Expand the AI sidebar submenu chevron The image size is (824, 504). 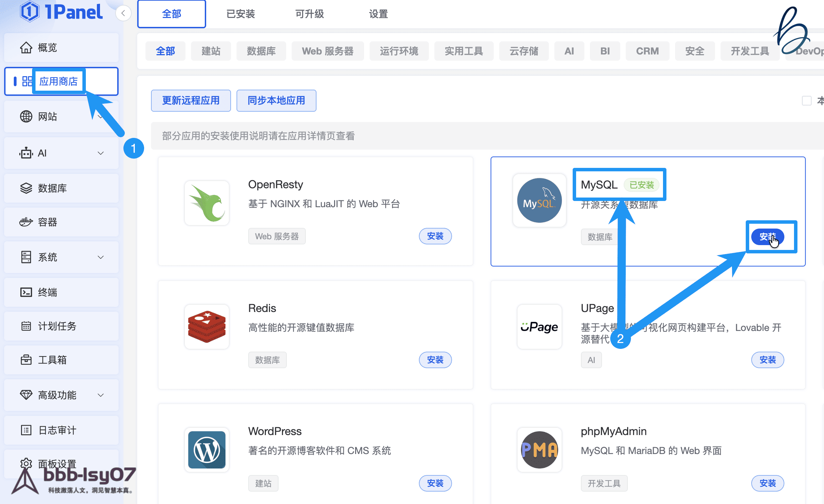pos(101,153)
